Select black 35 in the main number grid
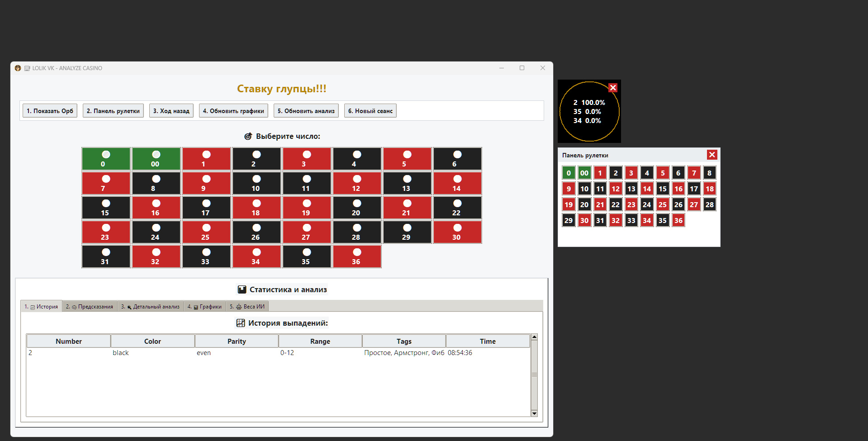The image size is (868, 441). 307,256
